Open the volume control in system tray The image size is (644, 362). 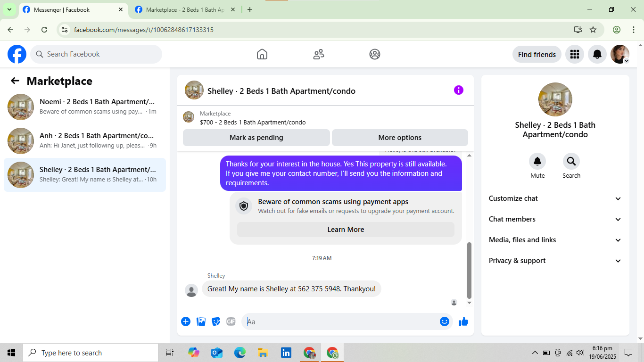pyautogui.click(x=580, y=353)
